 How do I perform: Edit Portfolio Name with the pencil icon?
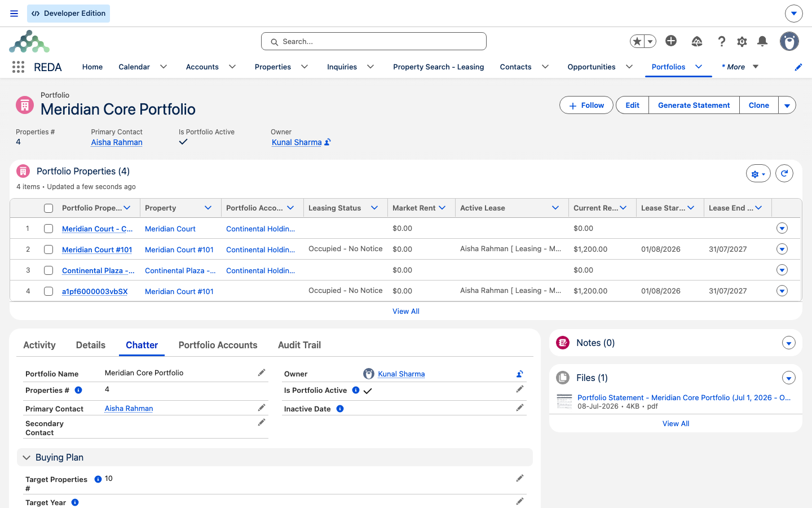[262, 373]
